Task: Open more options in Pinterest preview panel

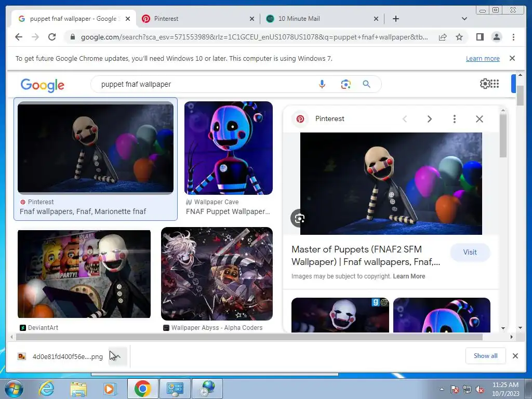Action: point(454,119)
